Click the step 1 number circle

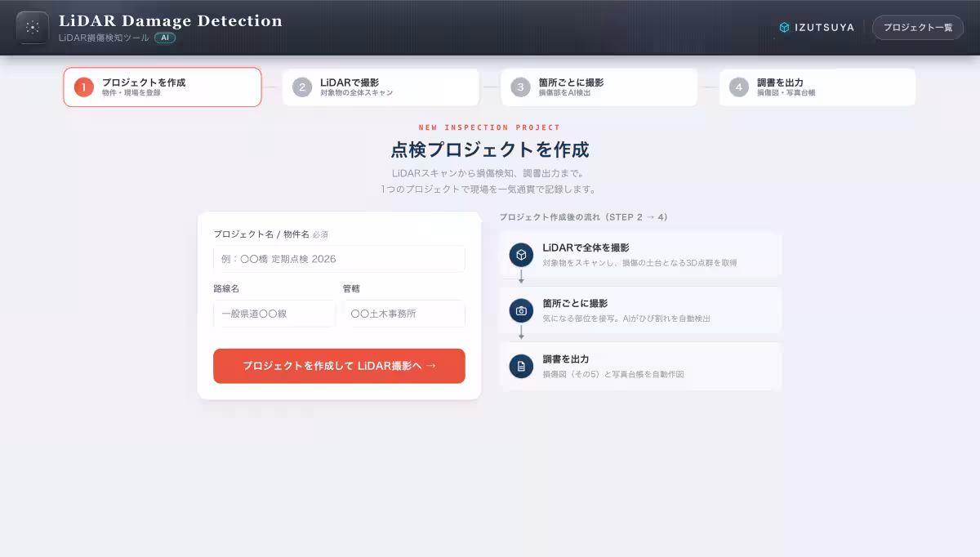[84, 87]
